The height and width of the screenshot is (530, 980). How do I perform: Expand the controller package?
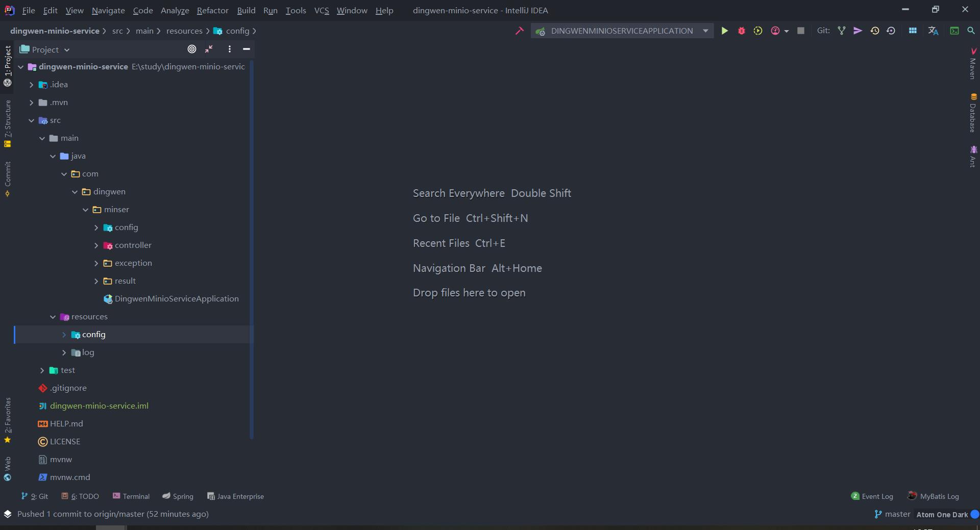pyautogui.click(x=96, y=245)
